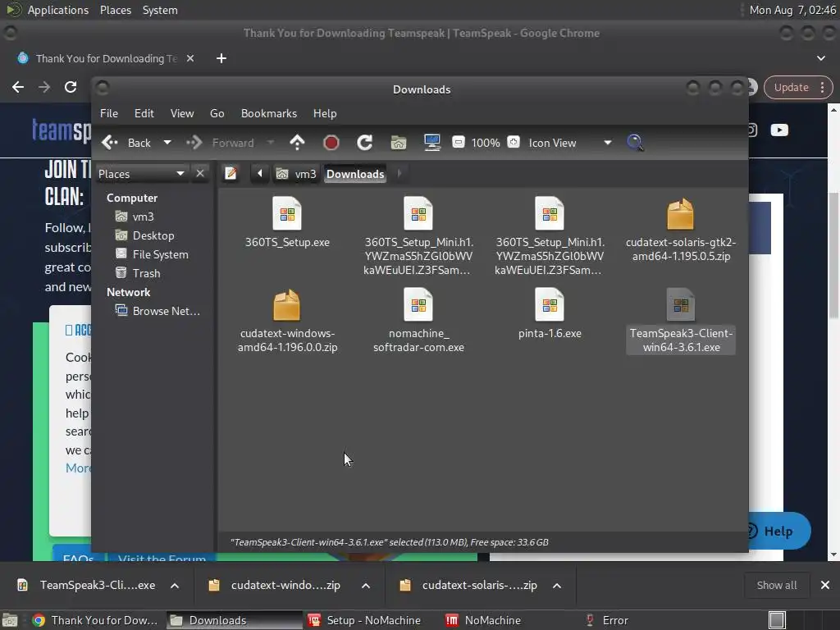This screenshot has width=840, height=630.
Task: Open the Icon View mode dropdown
Action: [570, 143]
